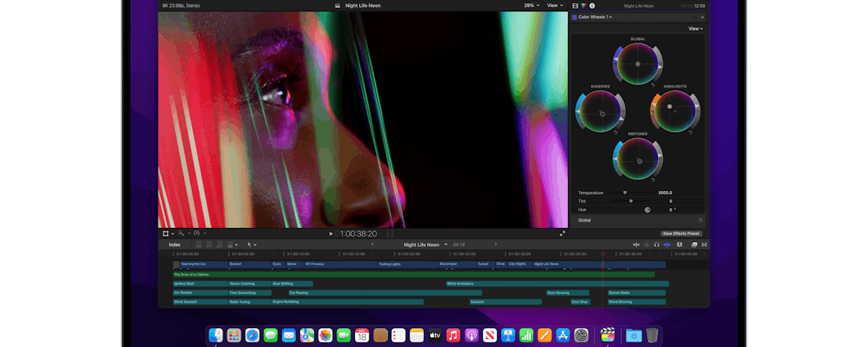Image resolution: width=868 pixels, height=347 pixels.
Task: Select the Engine Rumbling audio clip
Action: [x=348, y=302]
